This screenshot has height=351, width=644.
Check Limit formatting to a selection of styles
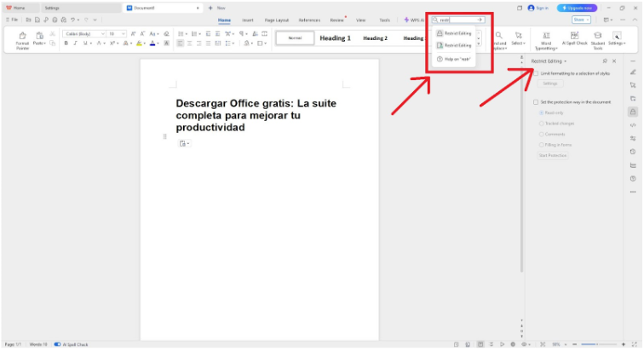click(536, 73)
